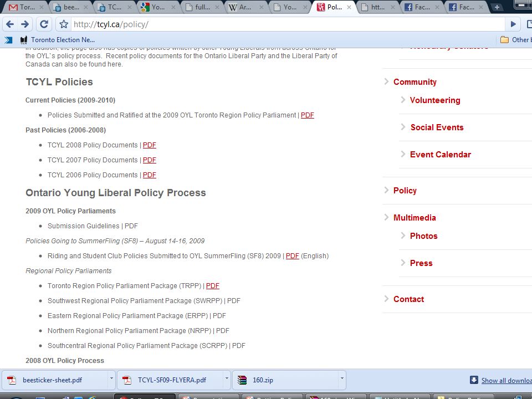532x399 pixels.
Task: Go forward using the browser forward arrow
Action: coord(25,24)
